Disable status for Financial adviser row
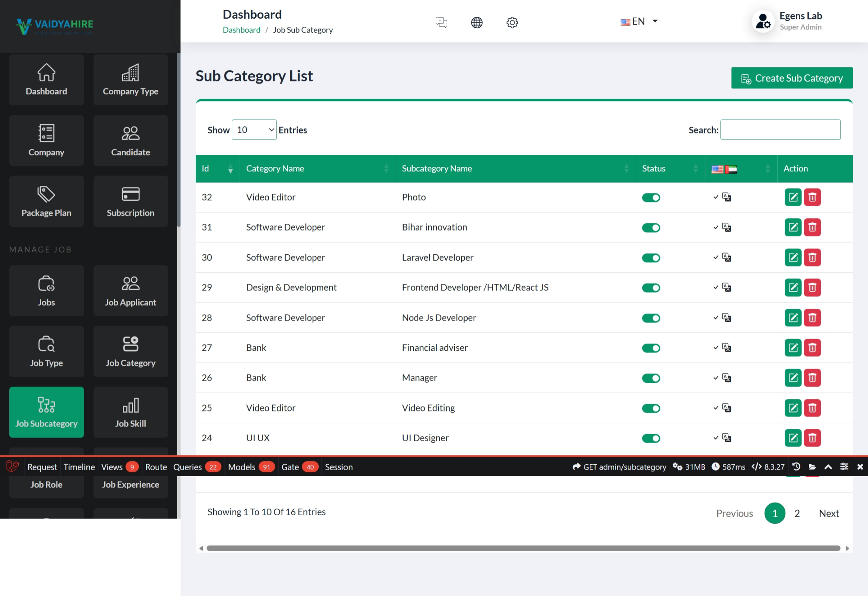 click(651, 348)
